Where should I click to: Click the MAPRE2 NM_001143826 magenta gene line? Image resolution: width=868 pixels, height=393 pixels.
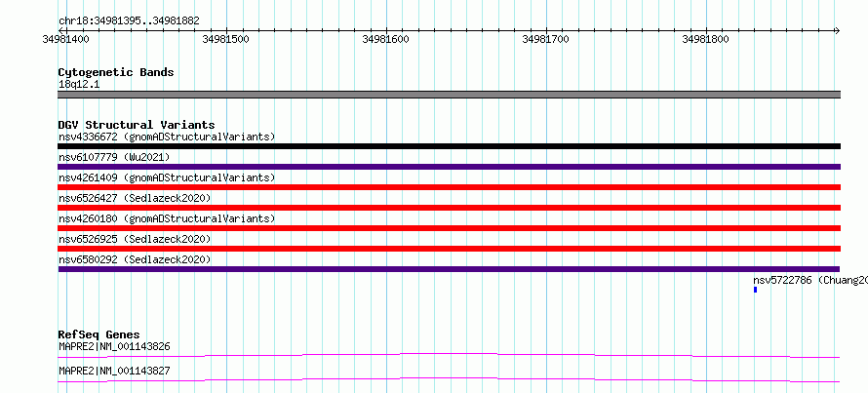tap(449, 355)
